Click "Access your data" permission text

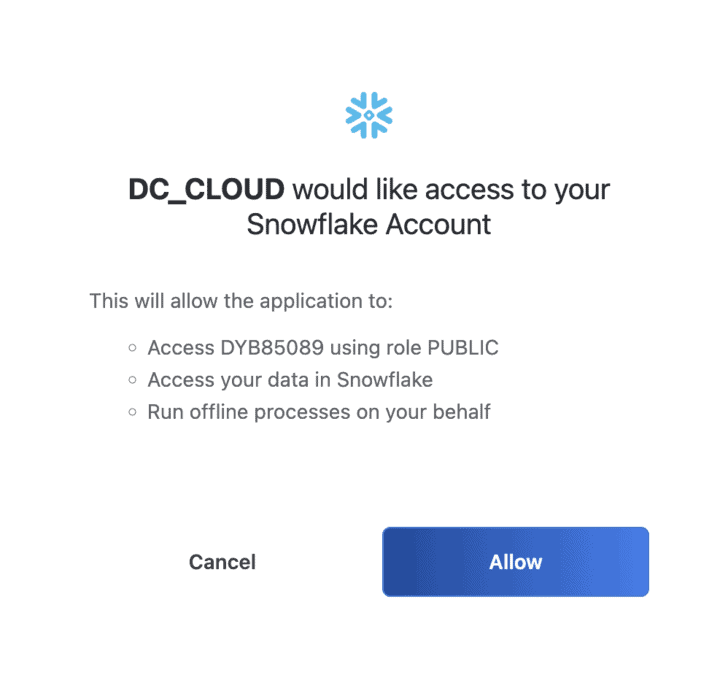[x=231, y=380]
